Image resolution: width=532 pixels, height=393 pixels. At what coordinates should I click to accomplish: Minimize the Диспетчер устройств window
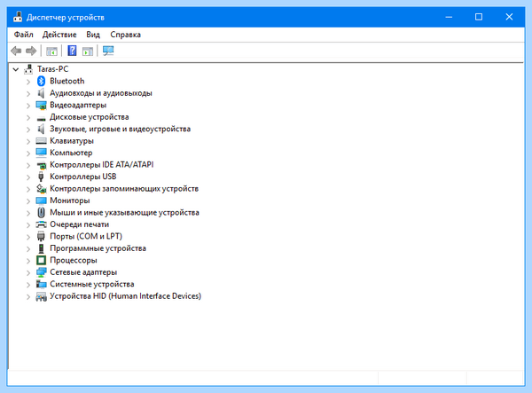(x=449, y=17)
